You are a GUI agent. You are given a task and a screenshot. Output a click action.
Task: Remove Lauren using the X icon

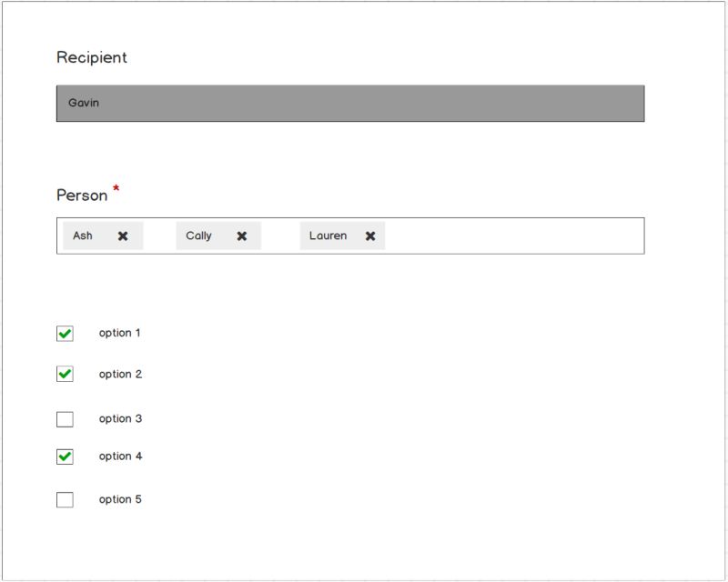(369, 236)
